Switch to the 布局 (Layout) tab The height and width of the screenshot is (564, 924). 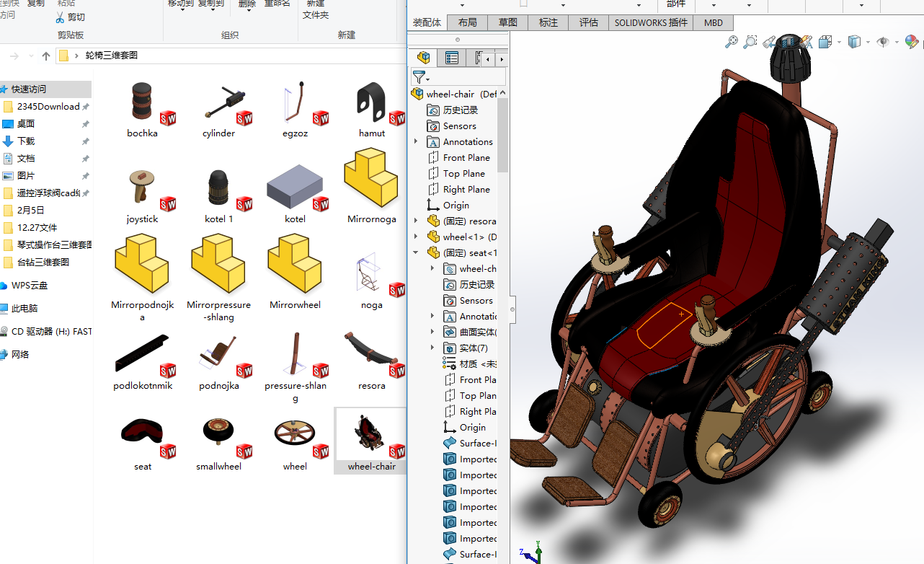point(467,22)
